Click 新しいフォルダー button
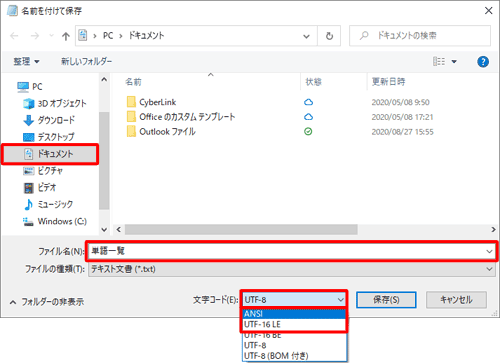The width and height of the screenshot is (500, 363). click(x=86, y=61)
